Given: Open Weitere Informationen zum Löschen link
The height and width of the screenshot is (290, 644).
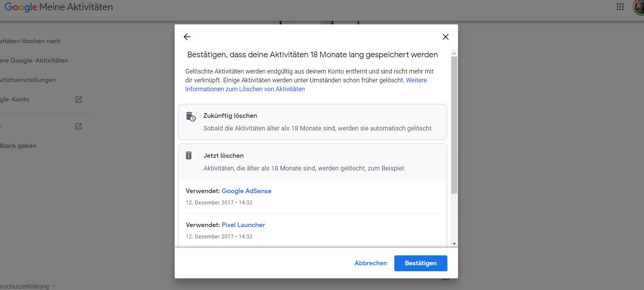Looking at the screenshot, I should (x=245, y=89).
